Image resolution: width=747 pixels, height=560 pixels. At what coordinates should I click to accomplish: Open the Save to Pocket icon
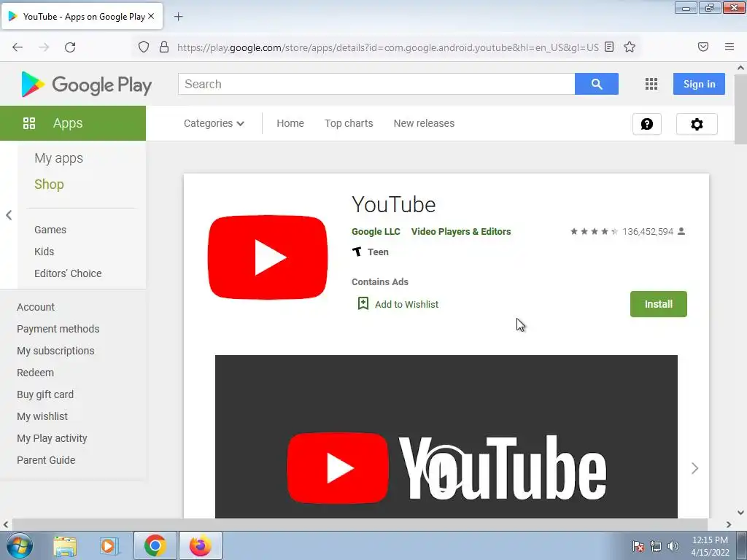[x=703, y=47]
